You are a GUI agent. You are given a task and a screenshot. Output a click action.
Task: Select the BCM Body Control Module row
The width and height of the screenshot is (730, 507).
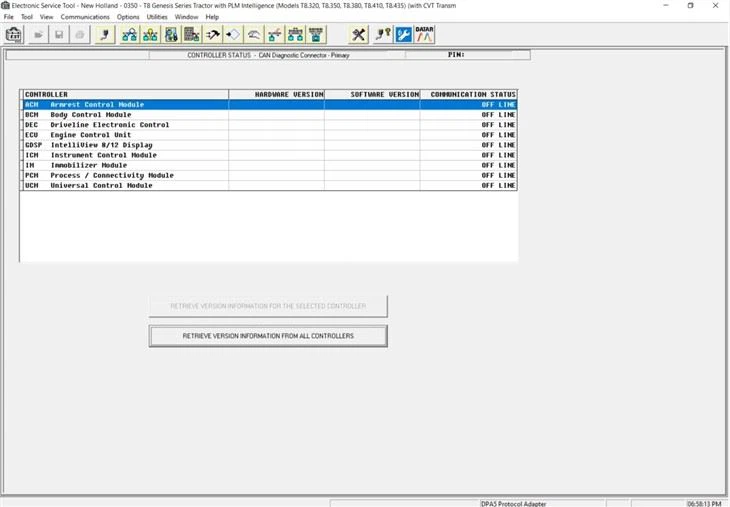270,115
